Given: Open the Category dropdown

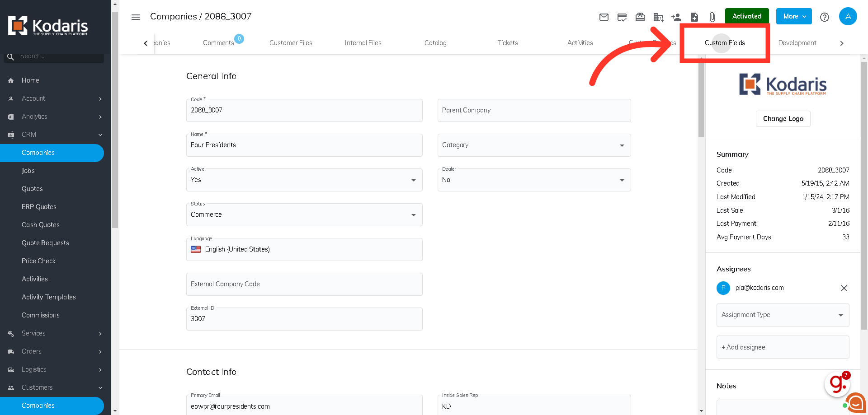Looking at the screenshot, I should tap(534, 145).
